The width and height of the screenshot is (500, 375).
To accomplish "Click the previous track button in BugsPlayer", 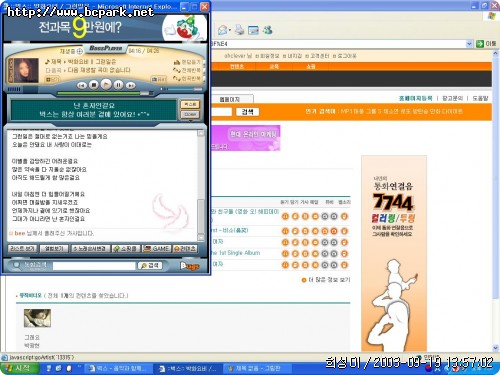I will [x=82, y=85].
